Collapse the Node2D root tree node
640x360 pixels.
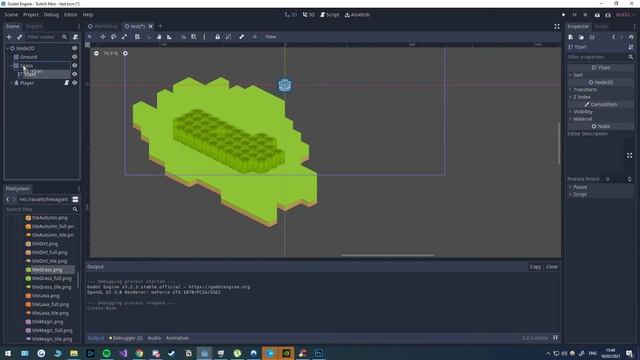click(7, 48)
